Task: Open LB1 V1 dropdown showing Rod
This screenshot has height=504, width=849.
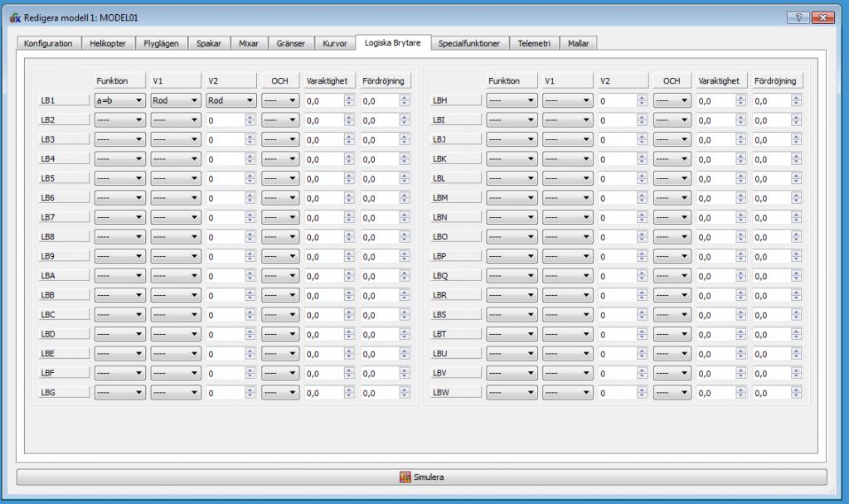Action: 176,100
